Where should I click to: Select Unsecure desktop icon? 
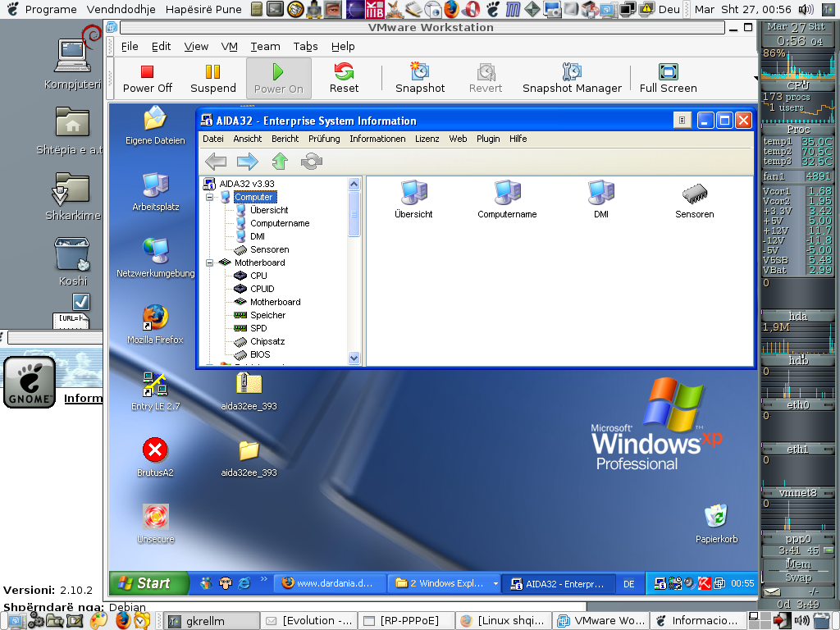[155, 524]
